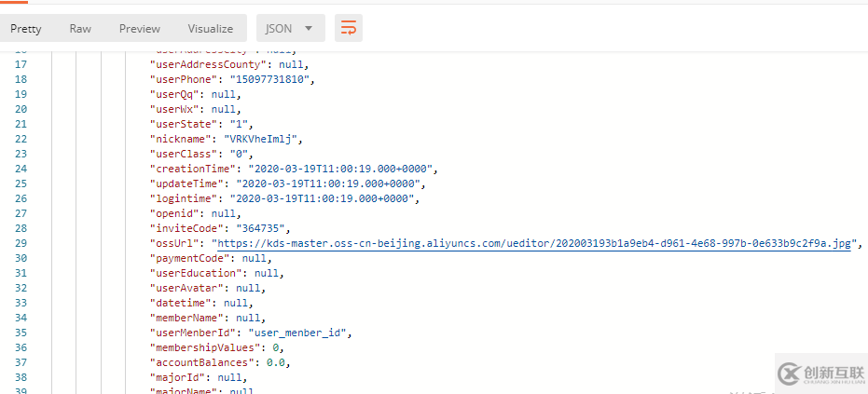Click the userAddressCounty key
The image size is (868, 394).
tap(210, 64)
